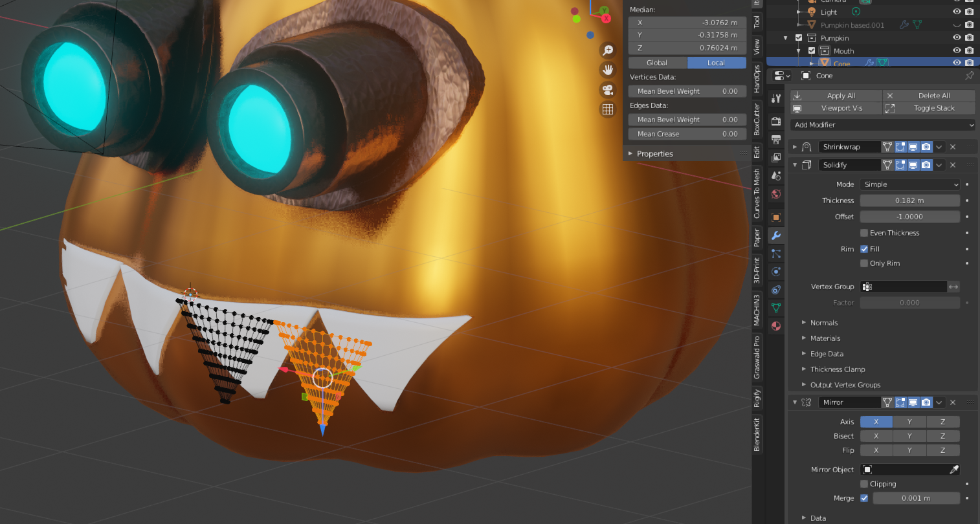Collapse the Mirror modifier panel

click(795, 402)
